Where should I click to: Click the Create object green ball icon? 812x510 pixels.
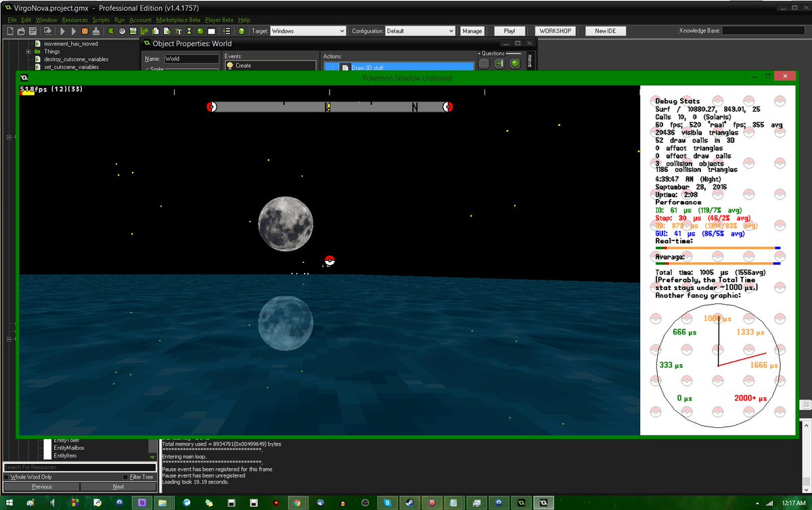pos(200,31)
